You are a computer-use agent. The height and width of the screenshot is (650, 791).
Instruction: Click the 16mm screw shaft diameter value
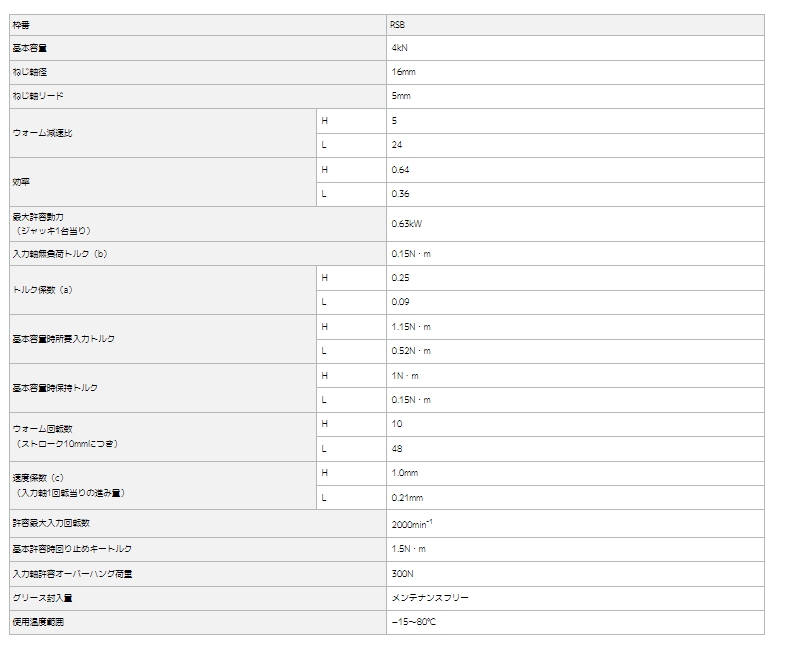pos(402,72)
